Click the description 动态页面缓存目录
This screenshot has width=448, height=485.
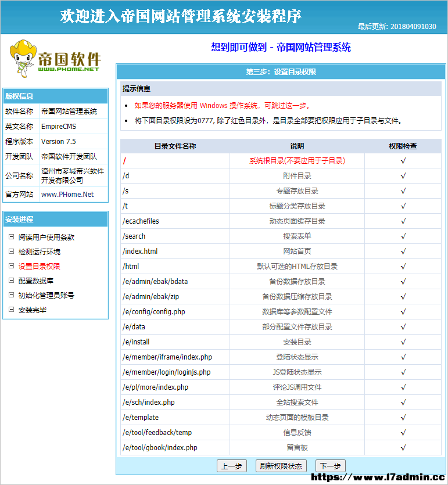coord(297,221)
